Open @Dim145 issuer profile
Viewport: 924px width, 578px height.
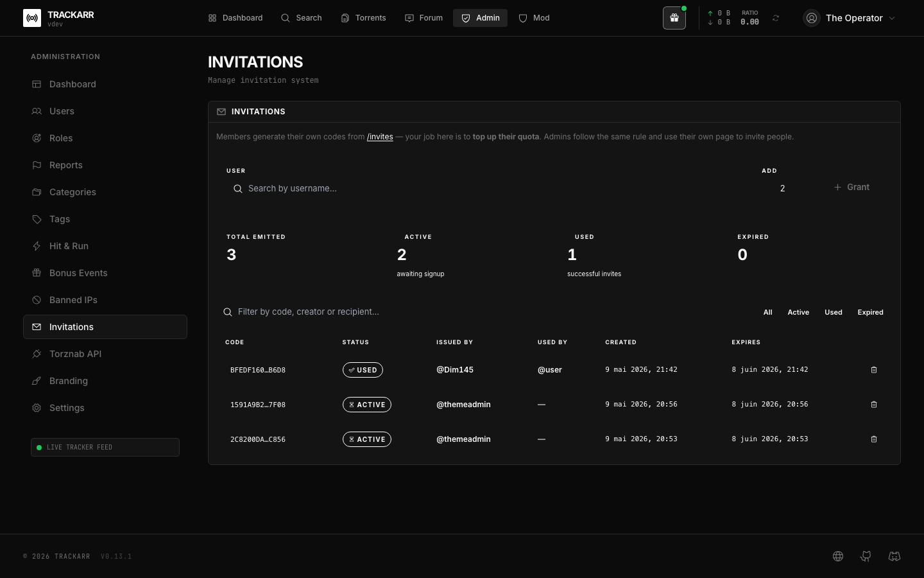455,370
